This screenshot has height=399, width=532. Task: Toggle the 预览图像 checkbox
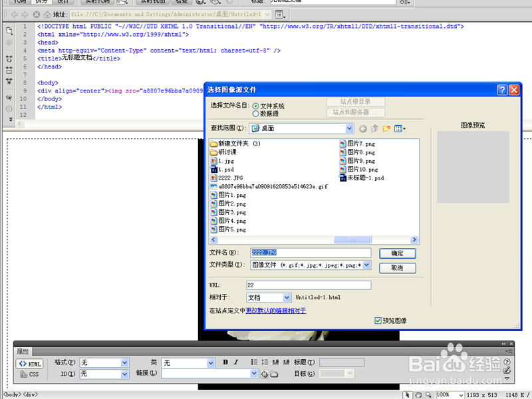click(x=378, y=321)
